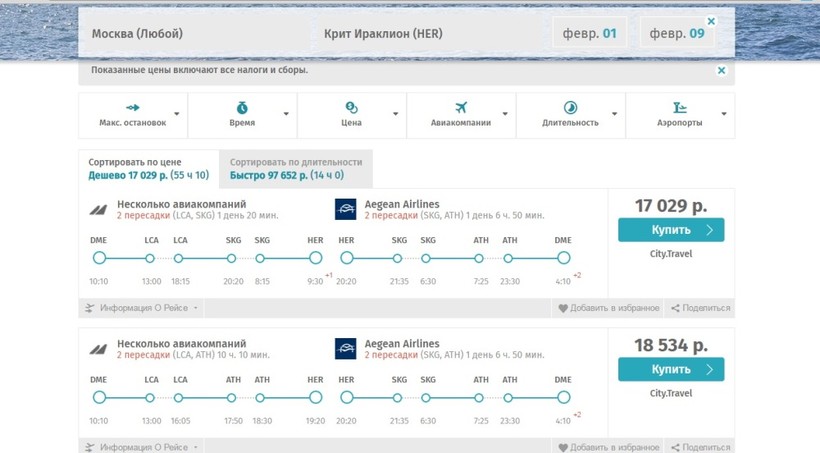Share the first flight result
This screenshot has width=820, height=453.
(x=700, y=308)
